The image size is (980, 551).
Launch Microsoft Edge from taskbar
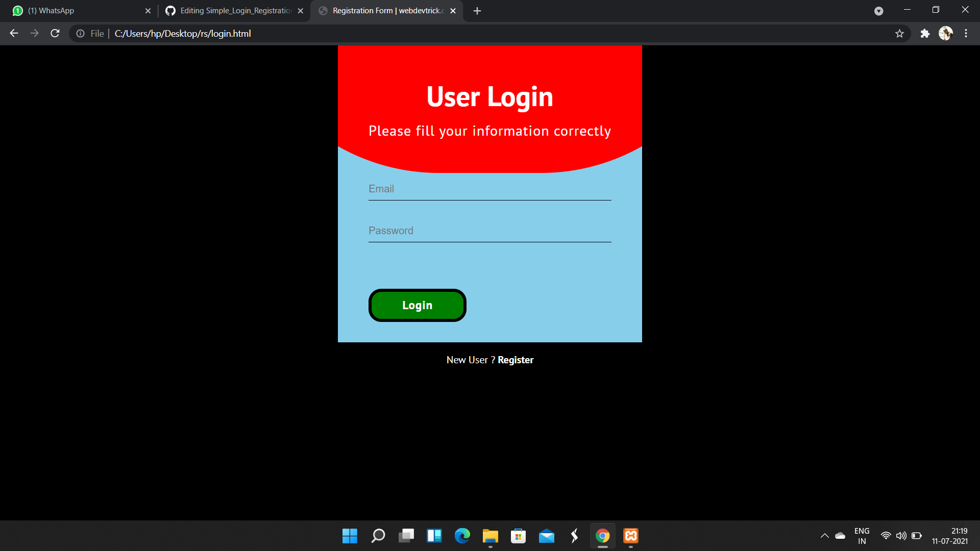(462, 536)
